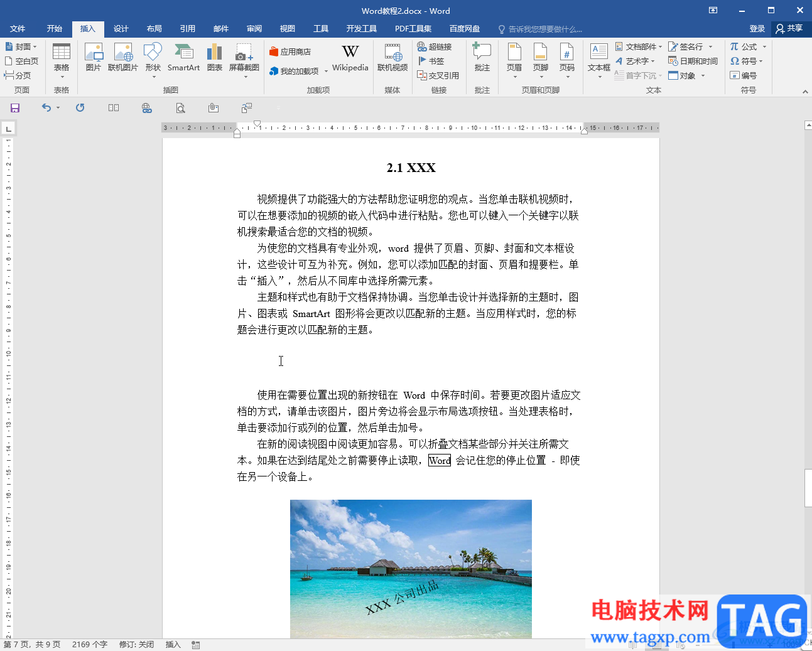This screenshot has height=651, width=812.
Task: Click the circular repeat arrow icon
Action: pos(80,108)
